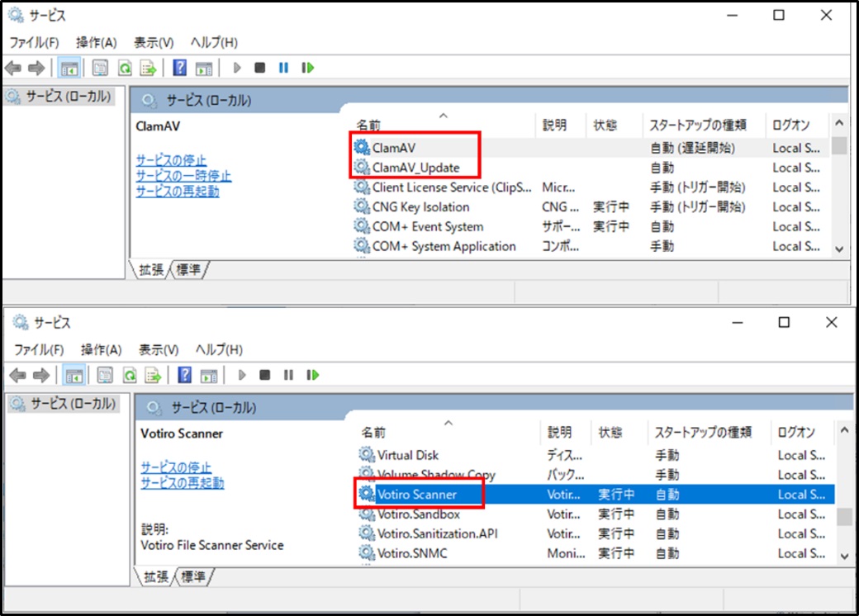Click Forward arrow in top Services window toolbar

pos(36,68)
